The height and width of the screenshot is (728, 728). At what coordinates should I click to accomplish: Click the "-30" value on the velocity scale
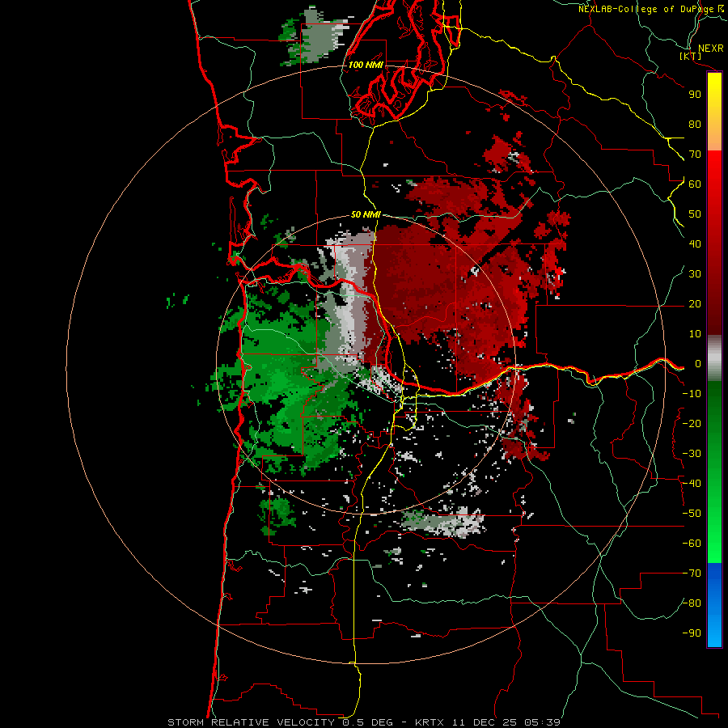coord(692,454)
